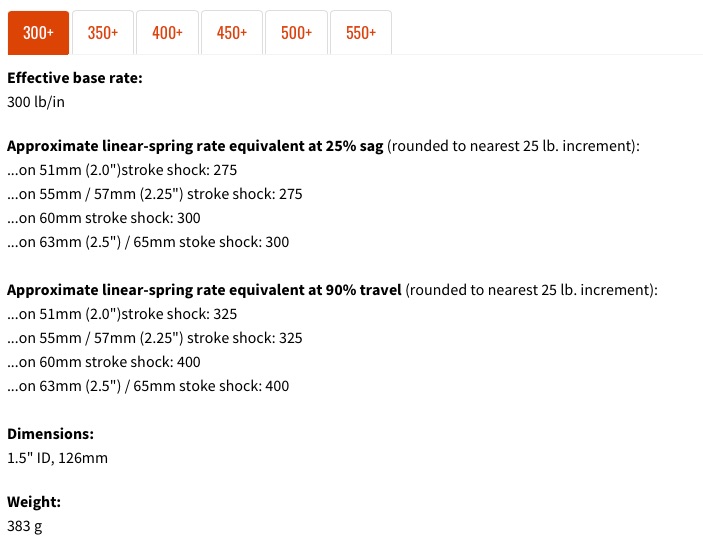Screen dimensions: 703x541
Task: Switch to the 350+ tab
Action: tap(103, 33)
